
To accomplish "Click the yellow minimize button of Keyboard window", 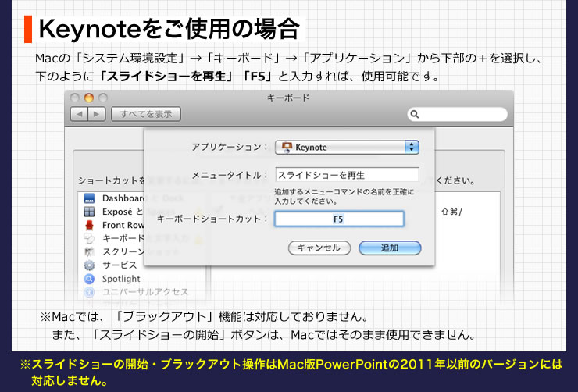I will point(89,98).
